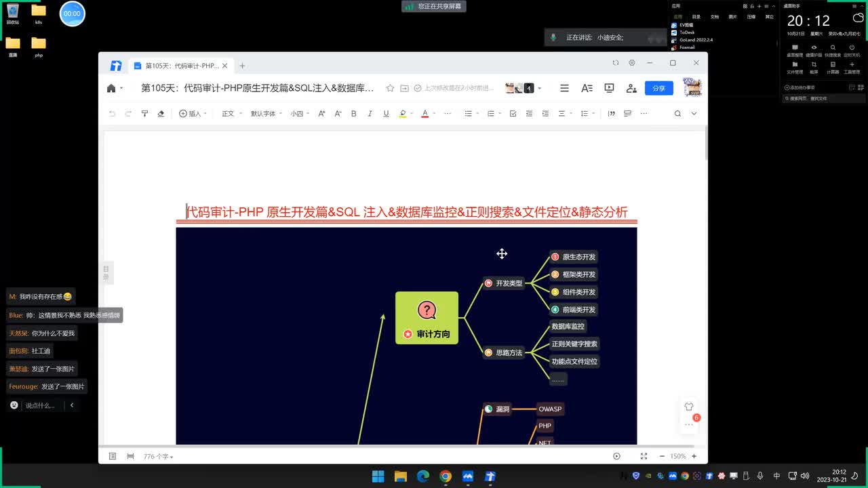
Task: Click the zoom in plus button
Action: click(x=694, y=456)
